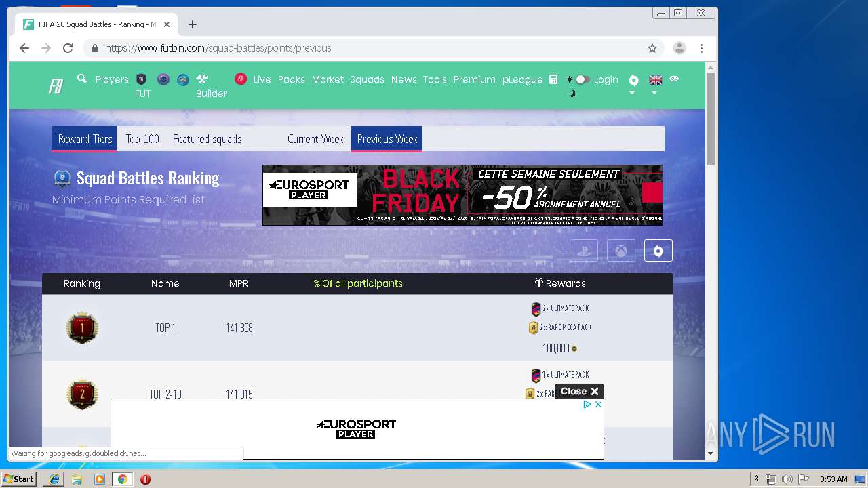Open the Packs menu
Image resolution: width=868 pixels, height=488 pixels.
[292, 79]
